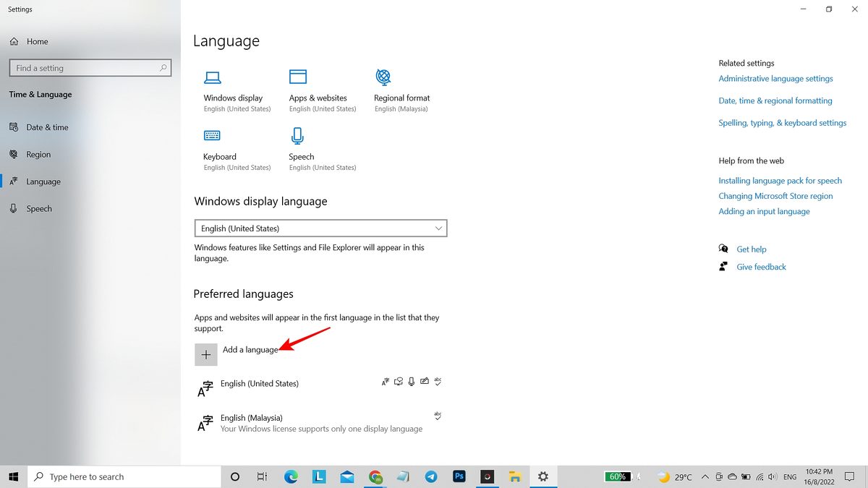Click the spell-check icon for English (United States)
The width and height of the screenshot is (868, 488).
[x=438, y=381]
